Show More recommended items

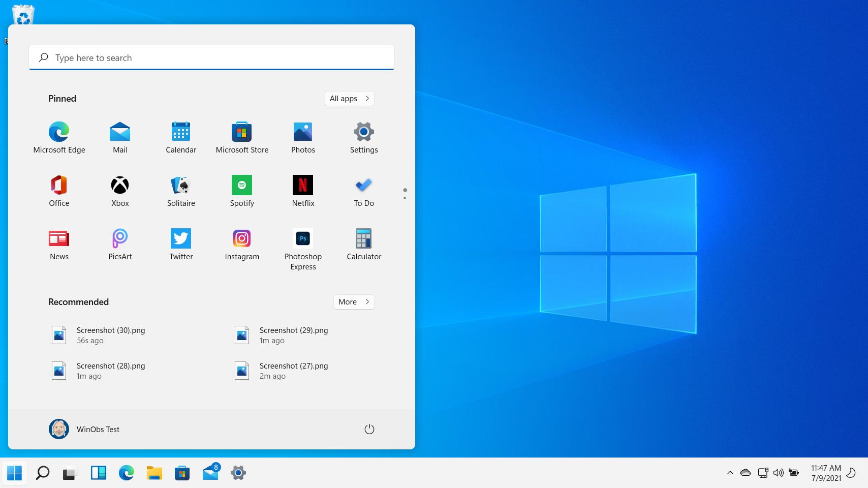click(x=353, y=301)
